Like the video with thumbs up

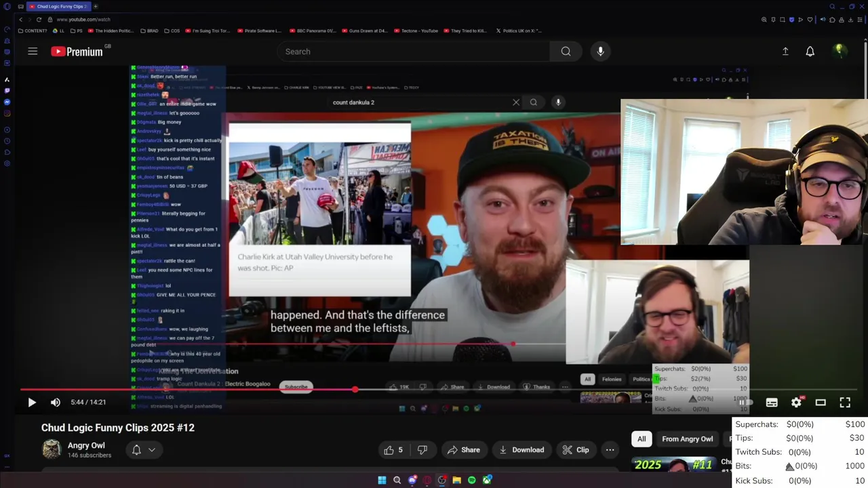click(393, 450)
